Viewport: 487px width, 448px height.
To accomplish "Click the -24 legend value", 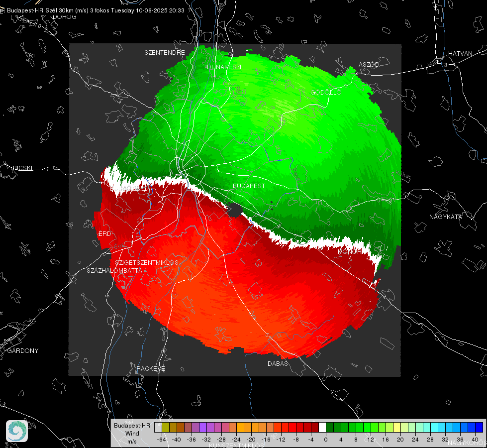I will 236,440.
